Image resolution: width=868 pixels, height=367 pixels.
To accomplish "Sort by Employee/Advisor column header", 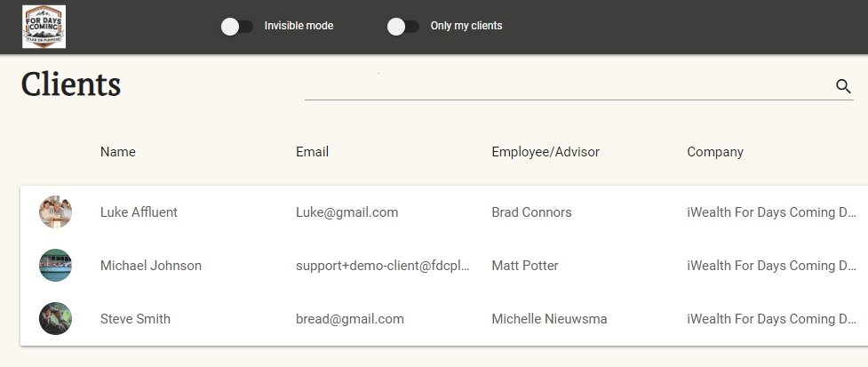I will click(545, 152).
